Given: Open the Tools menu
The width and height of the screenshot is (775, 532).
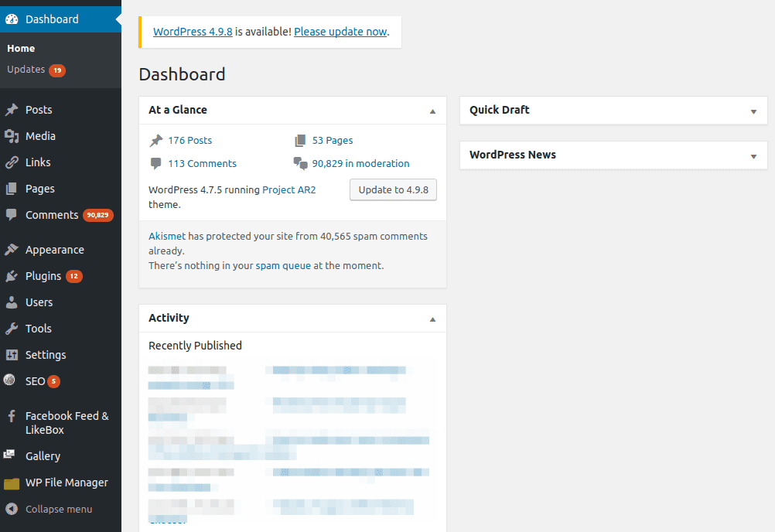Looking at the screenshot, I should point(39,329).
